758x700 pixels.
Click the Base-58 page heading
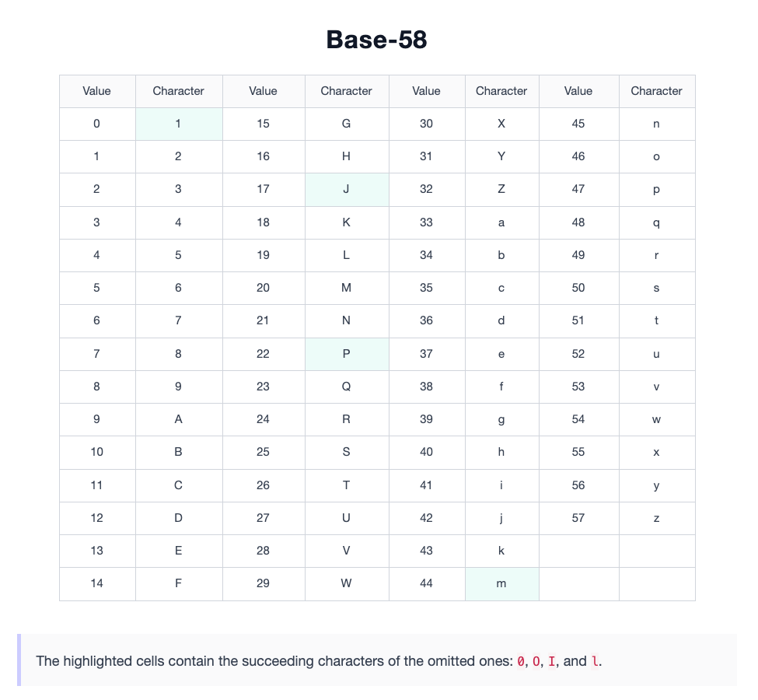pos(376,40)
